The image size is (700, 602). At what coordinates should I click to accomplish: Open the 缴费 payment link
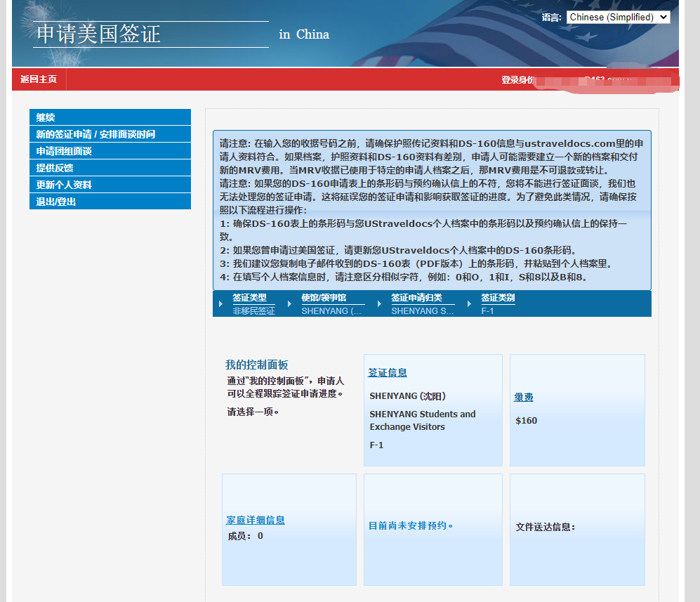(x=524, y=397)
